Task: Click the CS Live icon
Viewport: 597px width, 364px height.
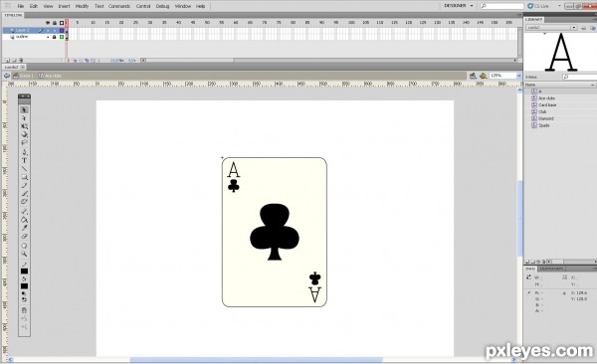Action: (530, 6)
